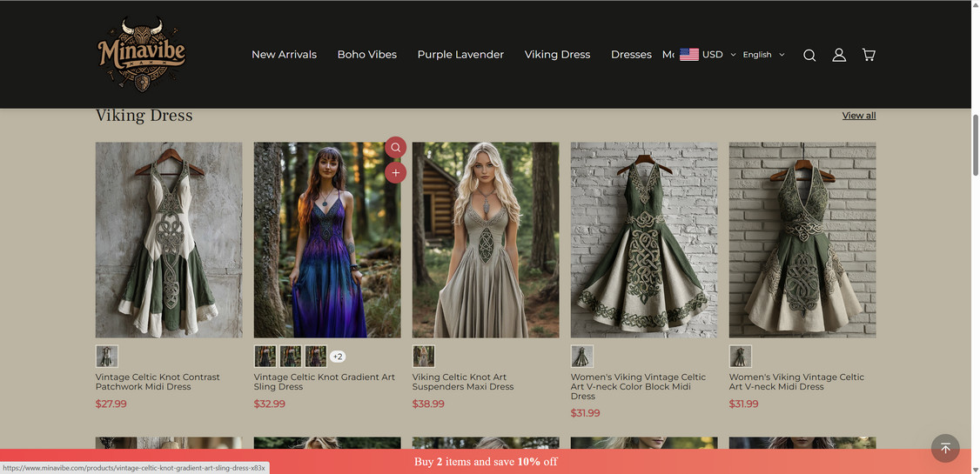980x474 pixels.
Task: Open the Color Block Midi Dress product image
Action: click(x=644, y=240)
